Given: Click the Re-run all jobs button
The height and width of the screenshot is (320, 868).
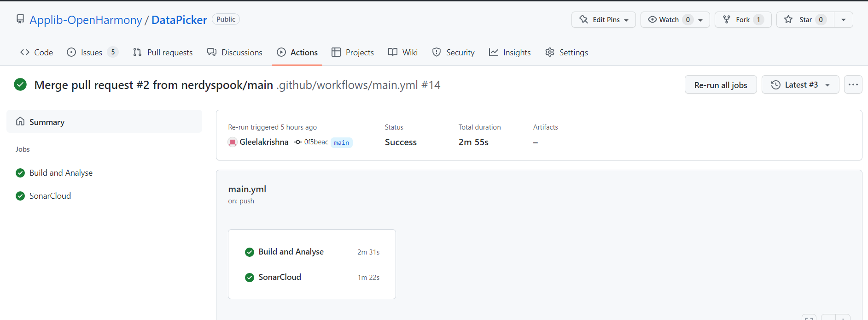Looking at the screenshot, I should tap(721, 85).
